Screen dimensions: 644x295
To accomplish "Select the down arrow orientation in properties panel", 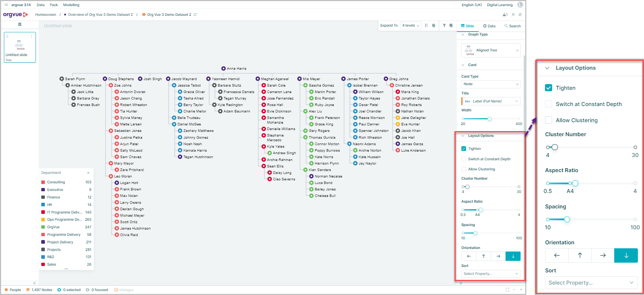I will click(x=513, y=256).
